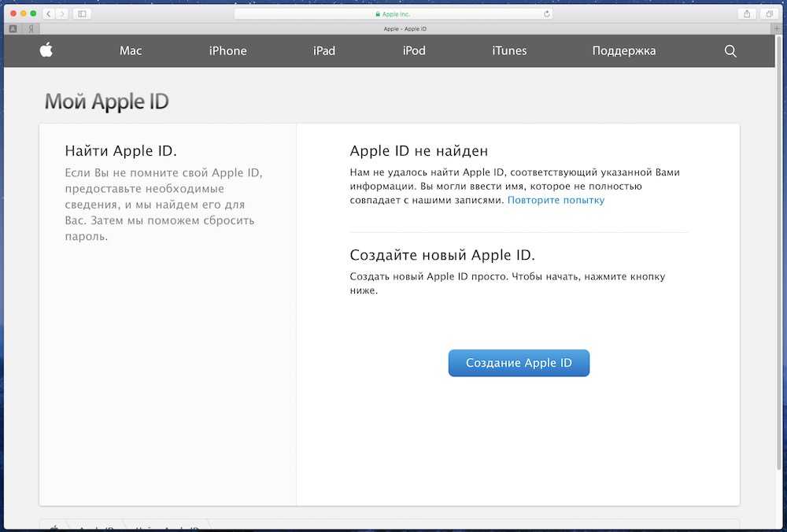Open a new tab with the plus button

(778, 28)
